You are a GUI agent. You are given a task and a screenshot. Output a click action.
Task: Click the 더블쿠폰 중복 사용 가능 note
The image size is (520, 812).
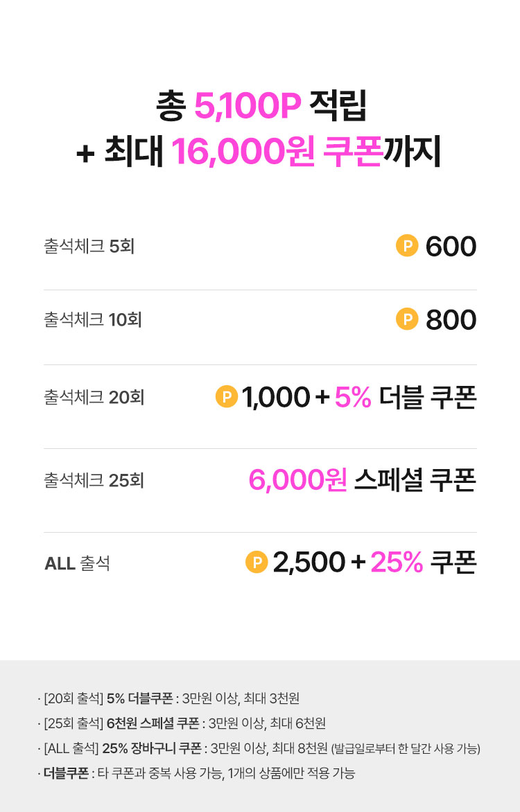[198, 773]
